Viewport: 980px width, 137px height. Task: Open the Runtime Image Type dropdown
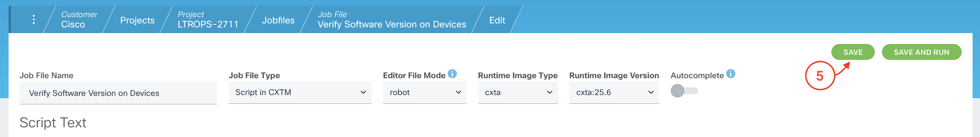click(518, 92)
